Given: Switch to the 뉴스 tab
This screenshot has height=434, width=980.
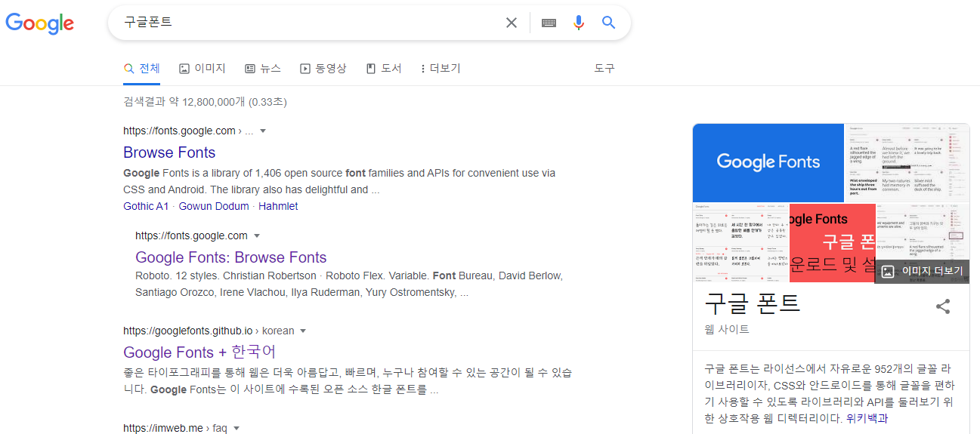Looking at the screenshot, I should [x=263, y=69].
